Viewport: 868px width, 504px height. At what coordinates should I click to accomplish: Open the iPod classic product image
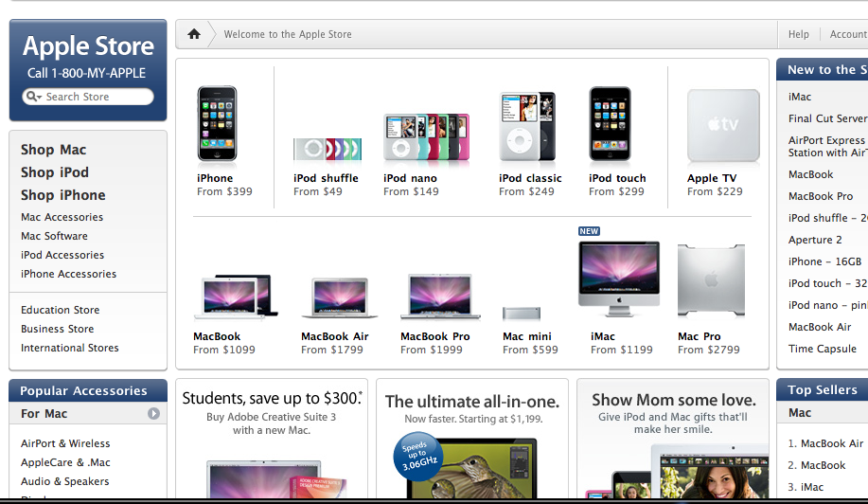coord(527,127)
